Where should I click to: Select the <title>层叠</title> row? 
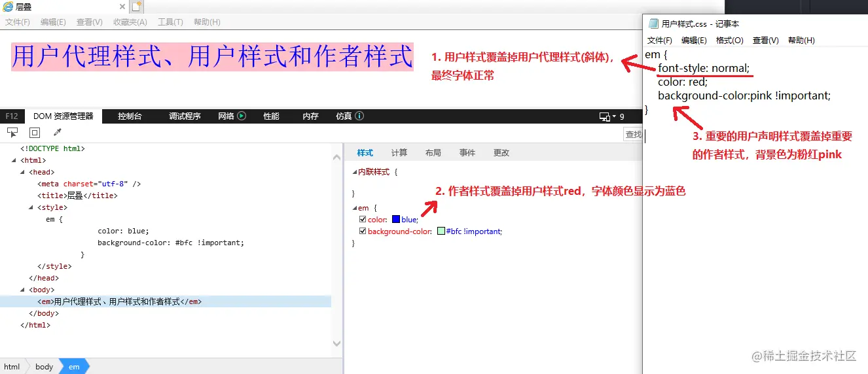tap(77, 195)
